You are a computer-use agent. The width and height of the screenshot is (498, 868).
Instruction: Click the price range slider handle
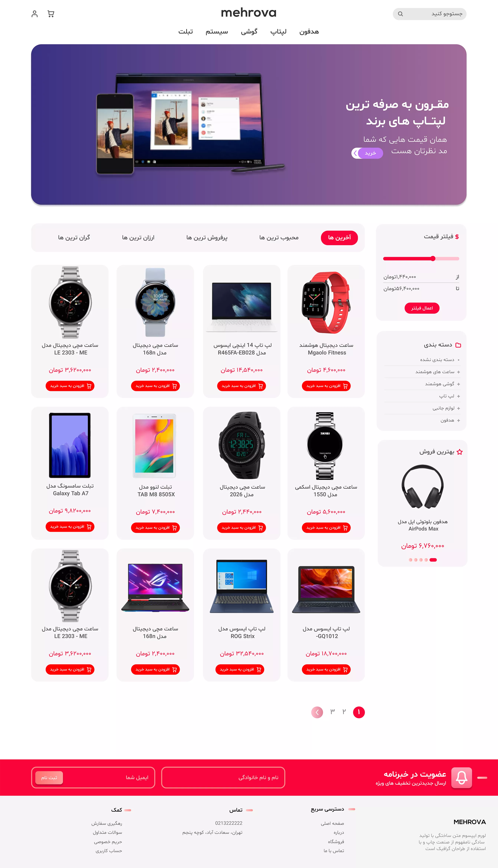[x=433, y=259]
